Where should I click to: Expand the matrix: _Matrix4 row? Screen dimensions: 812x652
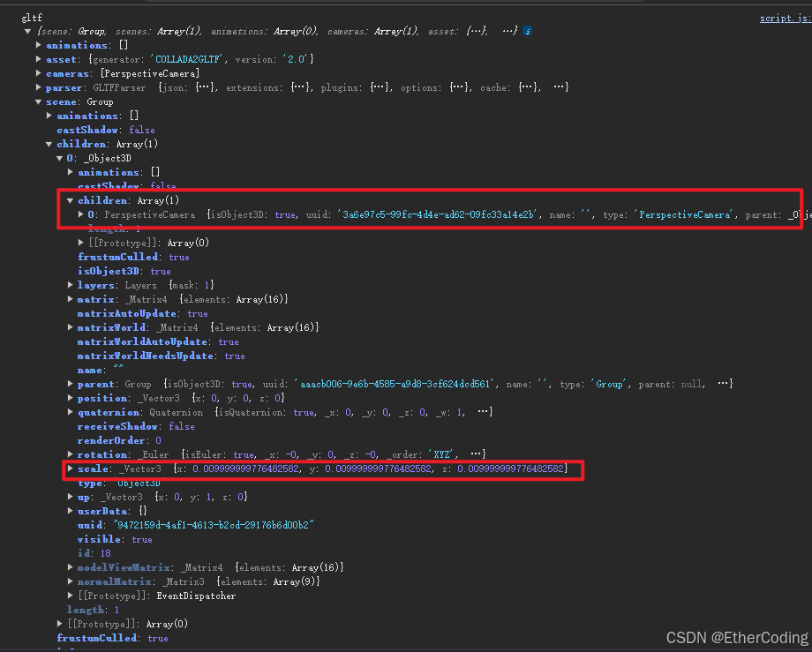tap(71, 299)
